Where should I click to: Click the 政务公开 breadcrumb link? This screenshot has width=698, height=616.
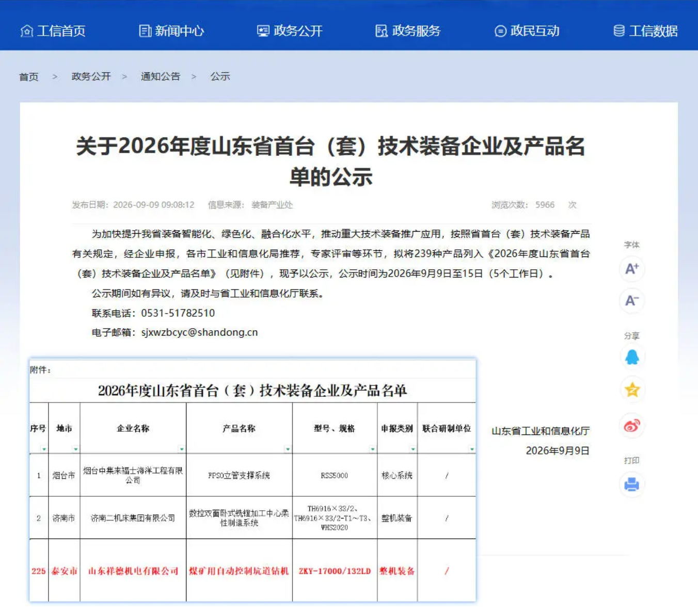[x=91, y=77]
